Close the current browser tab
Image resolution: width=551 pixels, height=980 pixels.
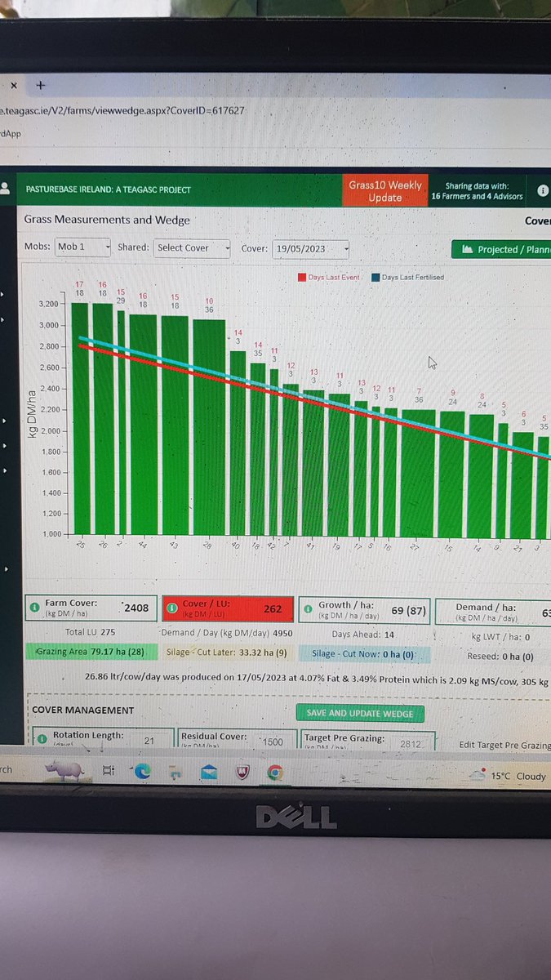12,84
